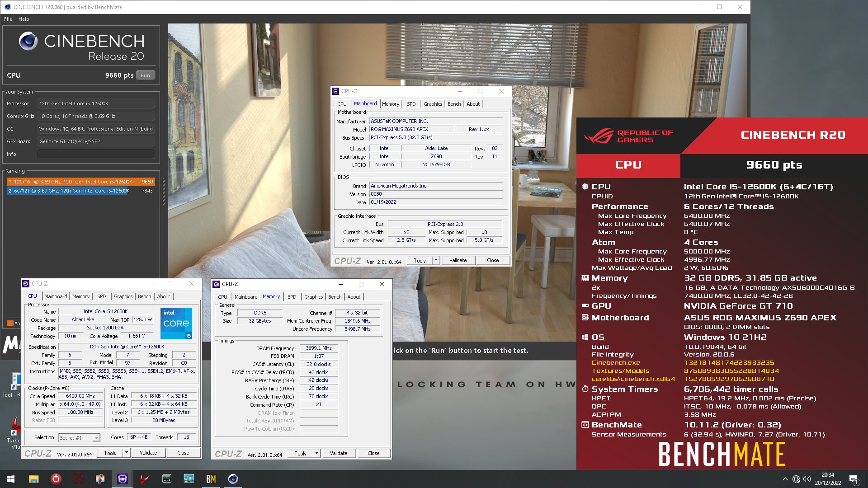Image resolution: width=868 pixels, height=488 pixels.
Task: Grab the Ranking panel splitter handle
Action: coord(163,192)
